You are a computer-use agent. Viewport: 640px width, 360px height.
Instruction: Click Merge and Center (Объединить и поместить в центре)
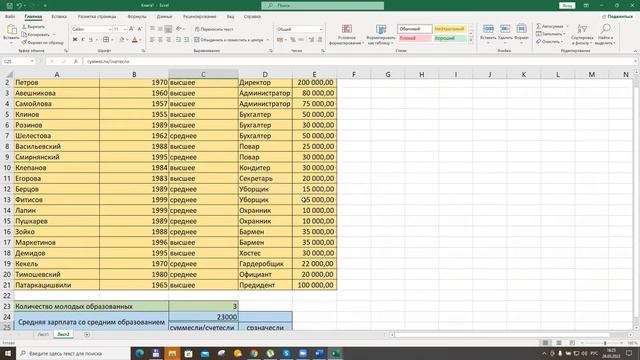(229, 40)
